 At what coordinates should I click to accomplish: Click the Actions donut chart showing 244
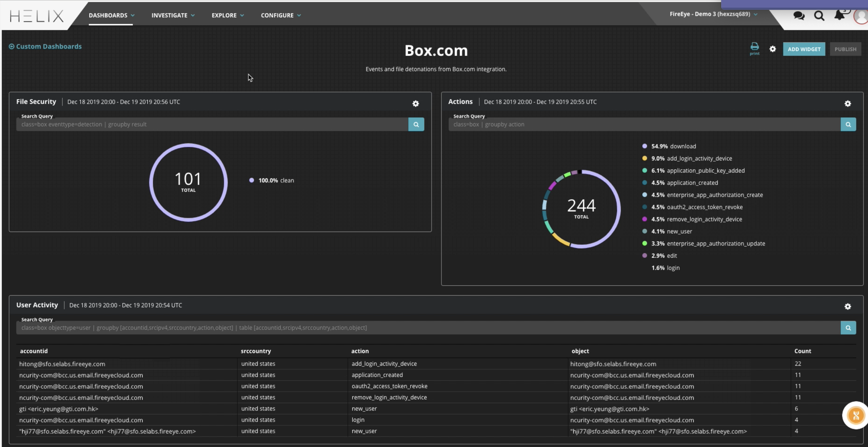[x=581, y=209]
